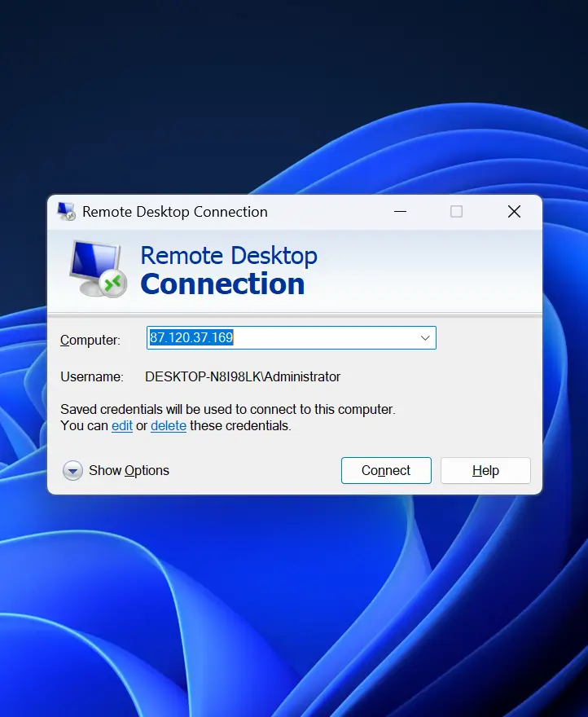The image size is (588, 717).
Task: Expand the Show Options arrow
Action: 72,471
